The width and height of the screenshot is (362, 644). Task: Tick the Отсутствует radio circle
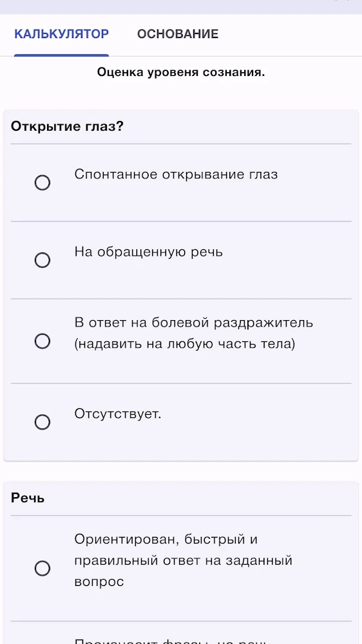point(43,422)
